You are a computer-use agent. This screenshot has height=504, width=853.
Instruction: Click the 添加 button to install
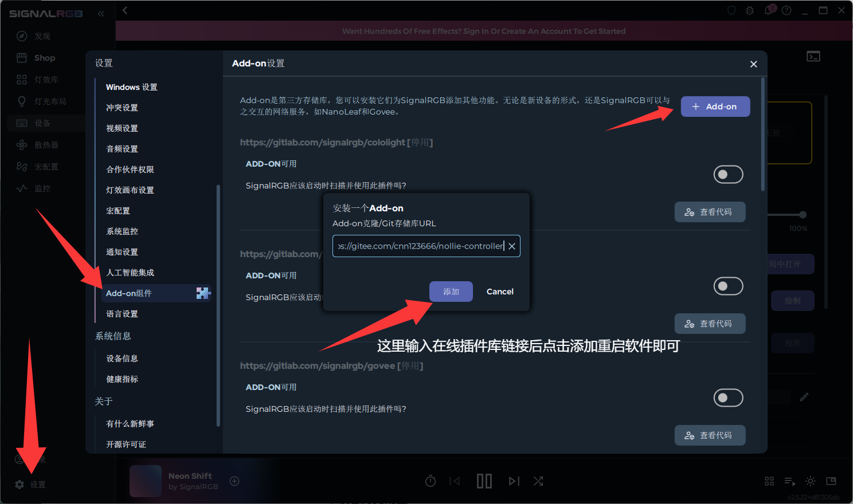coord(451,292)
